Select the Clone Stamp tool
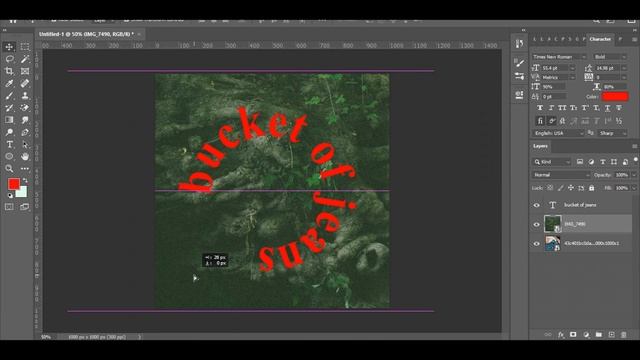640x360 pixels. point(25,96)
